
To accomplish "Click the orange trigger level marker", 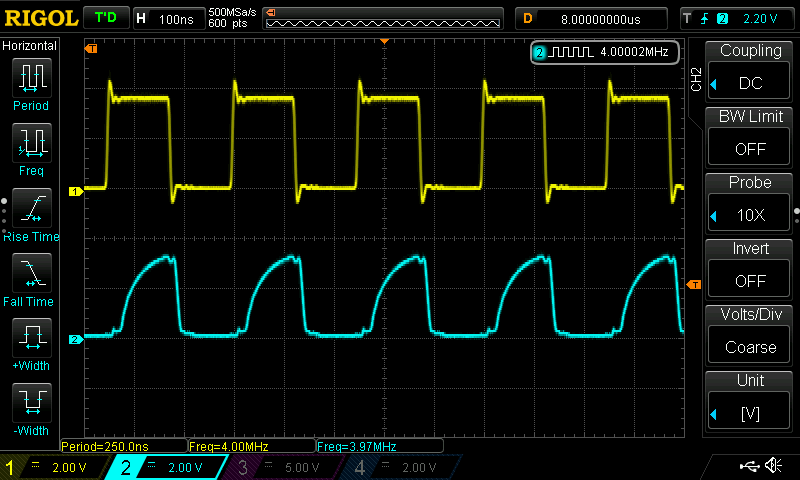I will coord(694,285).
